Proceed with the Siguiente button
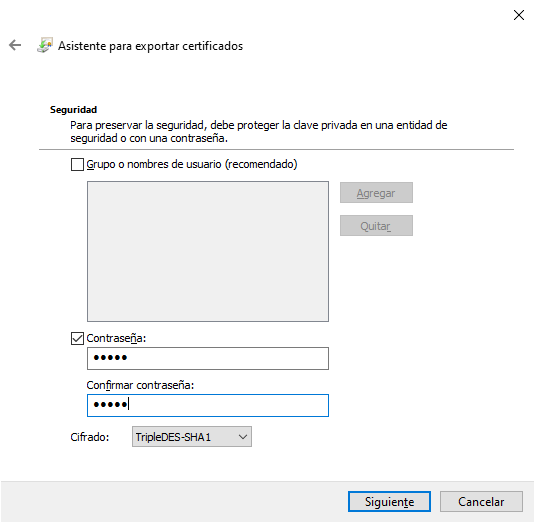 coord(389,502)
